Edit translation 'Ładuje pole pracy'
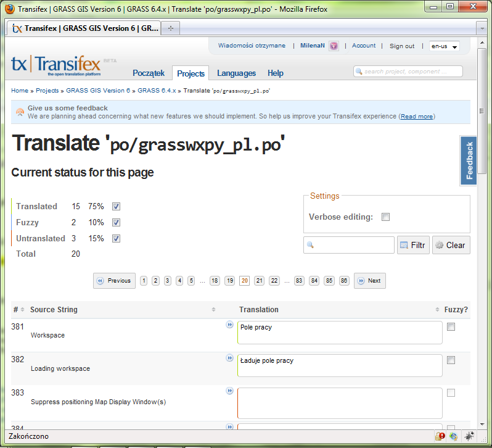This screenshot has height=448, width=492. pos(340,366)
